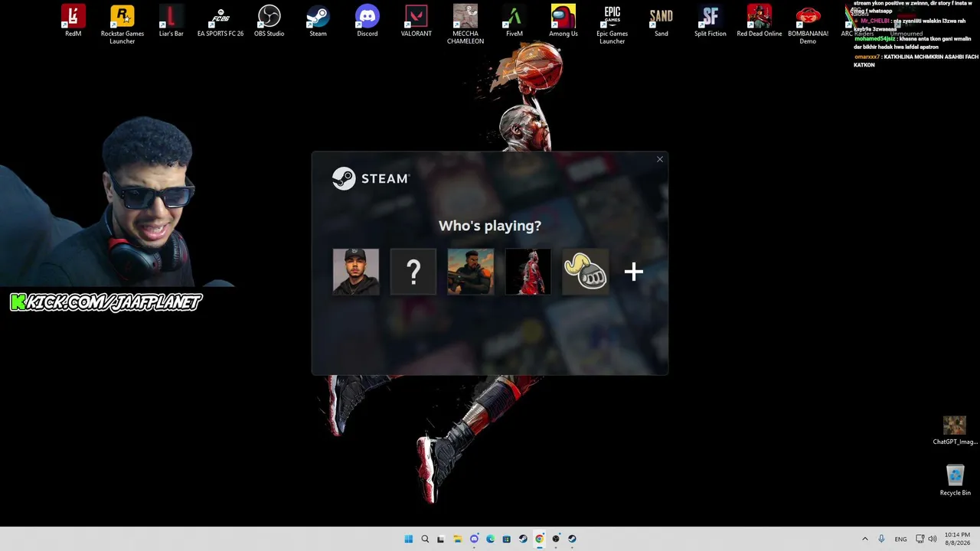
Task: Add a new Steam account with the plus button
Action: [633, 272]
